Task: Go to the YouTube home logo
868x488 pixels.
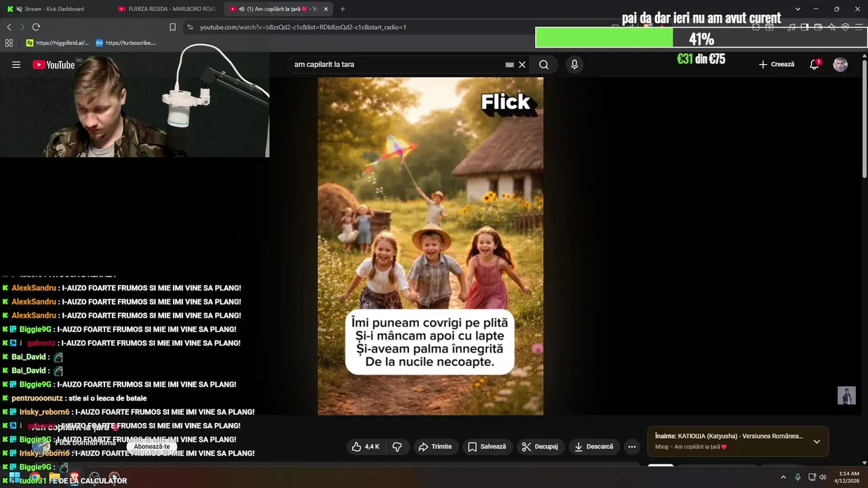Action: [54, 64]
